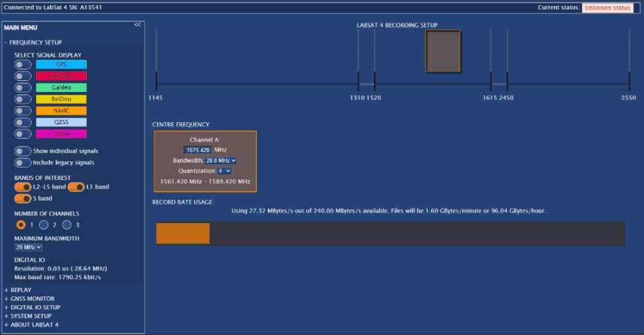Click the NavIC orange color label

[61, 111]
